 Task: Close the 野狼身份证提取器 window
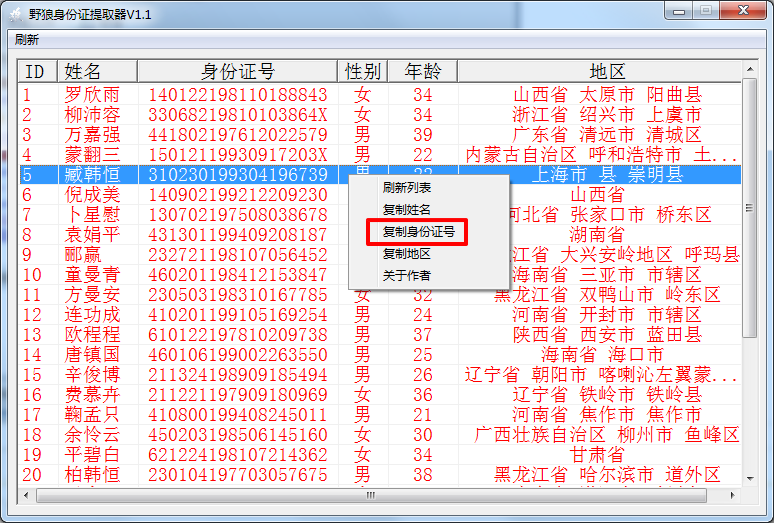[743, 10]
